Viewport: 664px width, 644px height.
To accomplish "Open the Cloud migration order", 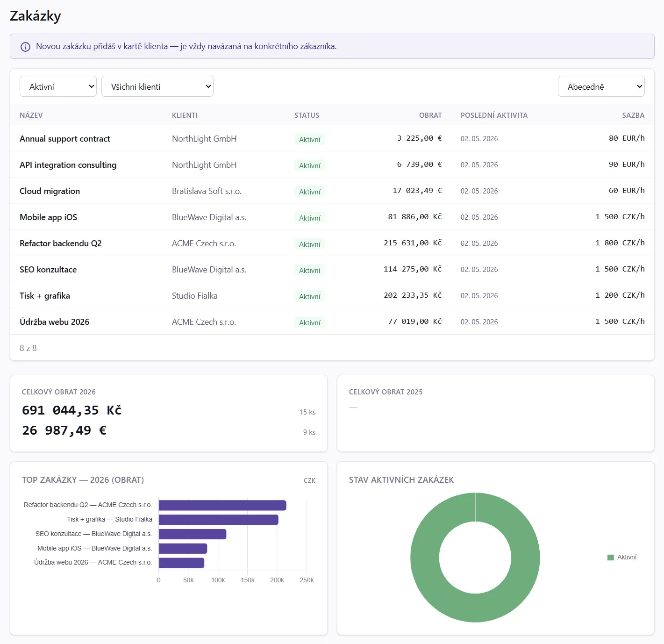I will (x=50, y=191).
